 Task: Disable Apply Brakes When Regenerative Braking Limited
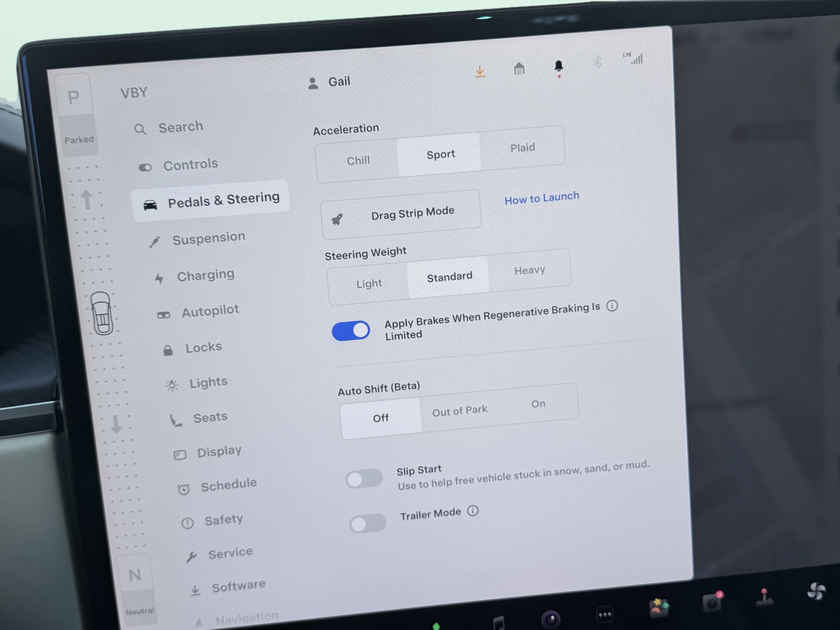351,330
